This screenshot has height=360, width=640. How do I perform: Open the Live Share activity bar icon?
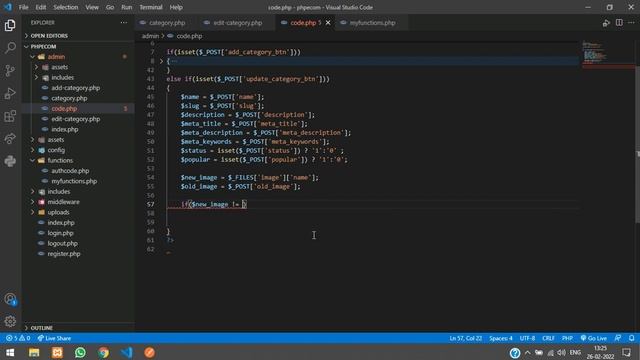pyautogui.click(x=10, y=139)
